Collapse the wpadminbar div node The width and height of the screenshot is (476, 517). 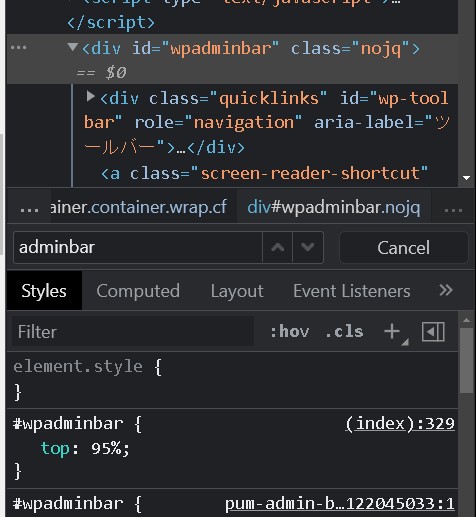click(x=73, y=47)
